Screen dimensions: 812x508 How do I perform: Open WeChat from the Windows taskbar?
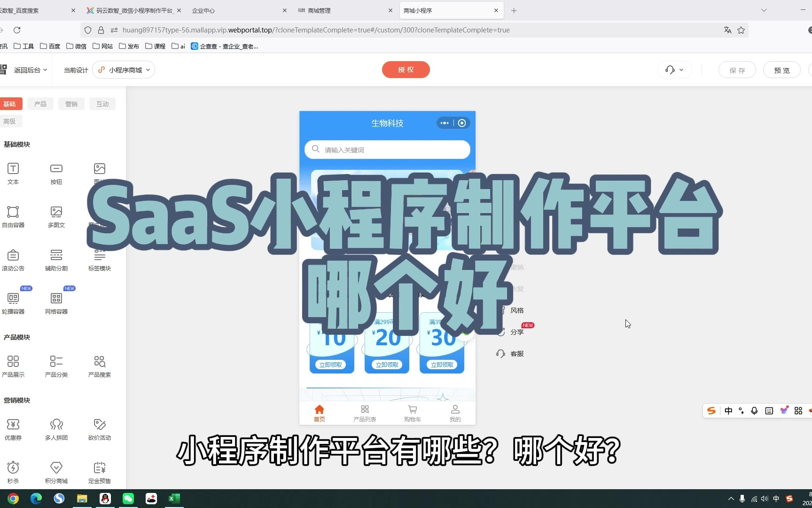point(128,499)
